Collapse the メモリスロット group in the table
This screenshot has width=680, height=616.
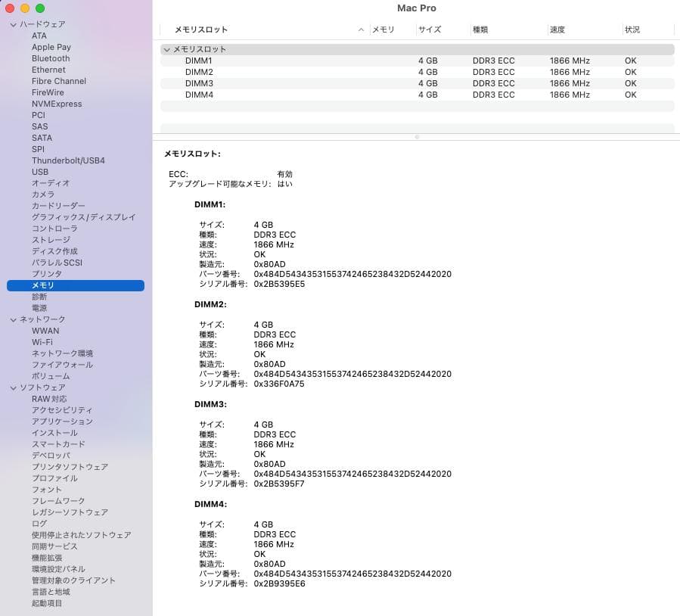[x=167, y=48]
